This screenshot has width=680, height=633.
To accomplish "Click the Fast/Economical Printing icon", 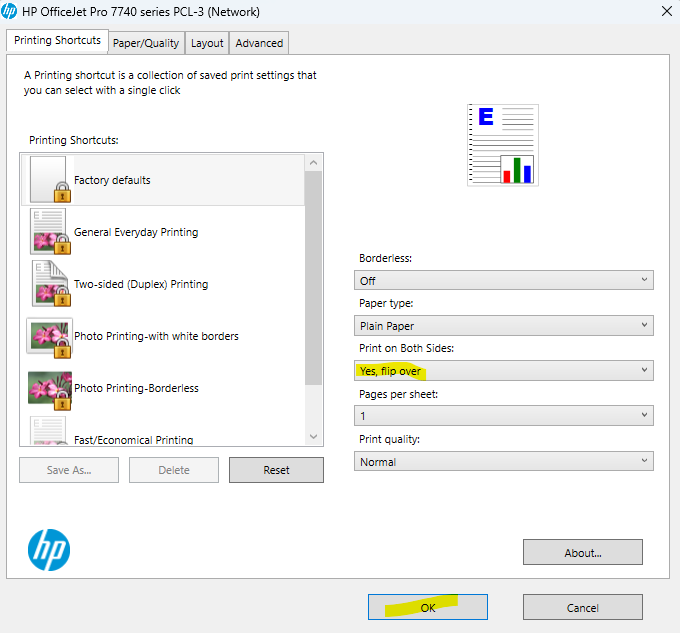I will tap(49, 431).
